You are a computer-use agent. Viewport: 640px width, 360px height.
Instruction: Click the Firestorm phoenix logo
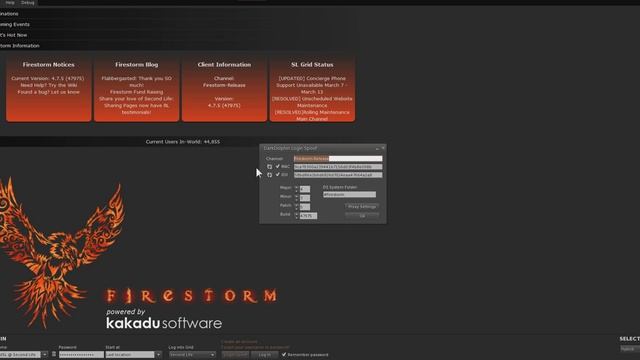point(61,253)
